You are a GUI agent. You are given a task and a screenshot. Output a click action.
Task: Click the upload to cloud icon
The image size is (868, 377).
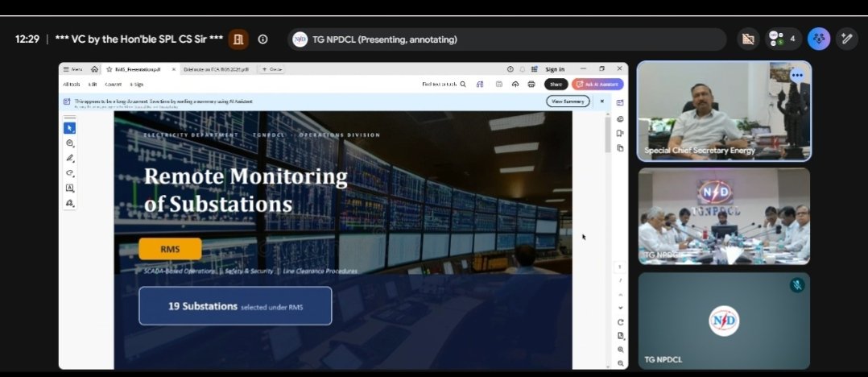[x=515, y=84]
